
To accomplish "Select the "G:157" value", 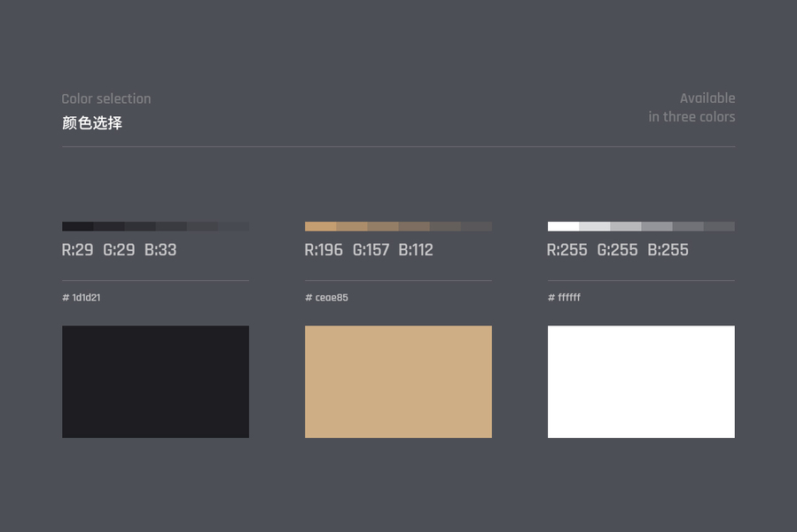I will pyautogui.click(x=371, y=250).
